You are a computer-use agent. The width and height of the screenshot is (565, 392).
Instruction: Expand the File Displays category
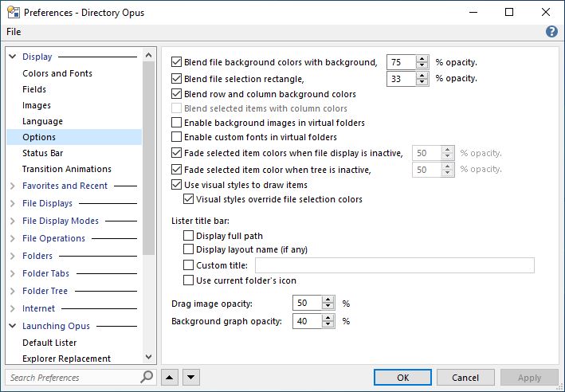tap(13, 203)
